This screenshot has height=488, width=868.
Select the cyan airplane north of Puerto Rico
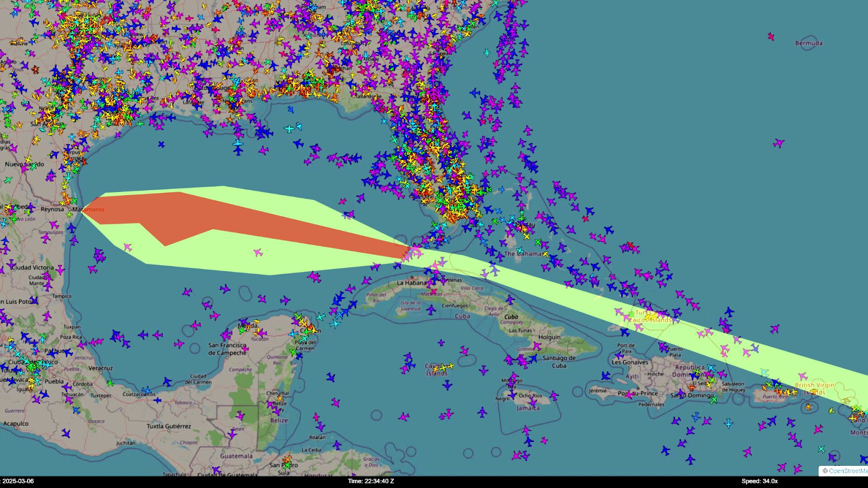click(764, 373)
